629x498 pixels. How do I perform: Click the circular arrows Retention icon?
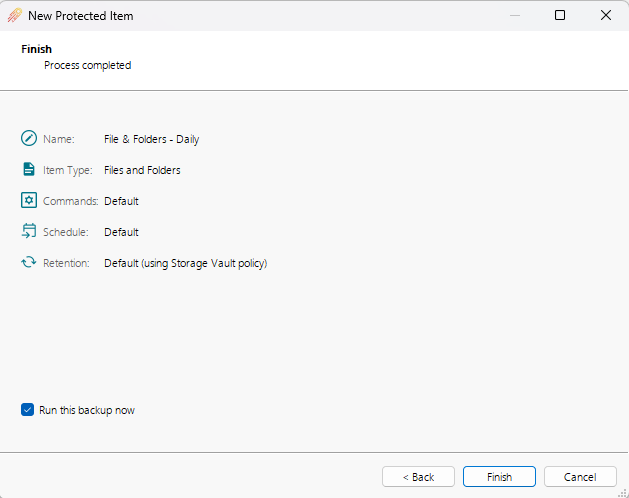tap(28, 263)
